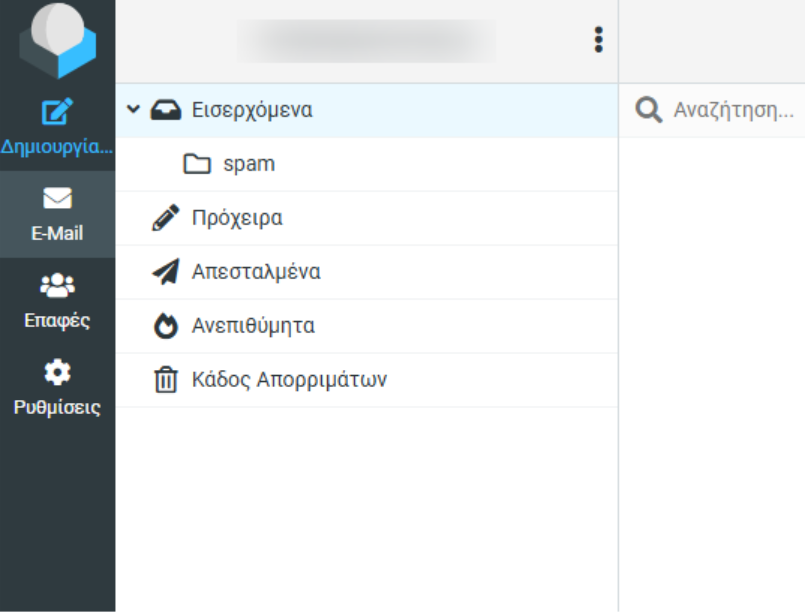The image size is (805, 612).
Task: Open the Απεσταλμένα sent folder
Action: point(256,272)
